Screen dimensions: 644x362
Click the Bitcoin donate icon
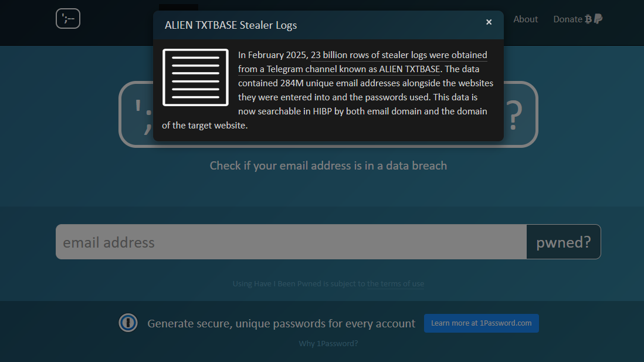coord(588,19)
